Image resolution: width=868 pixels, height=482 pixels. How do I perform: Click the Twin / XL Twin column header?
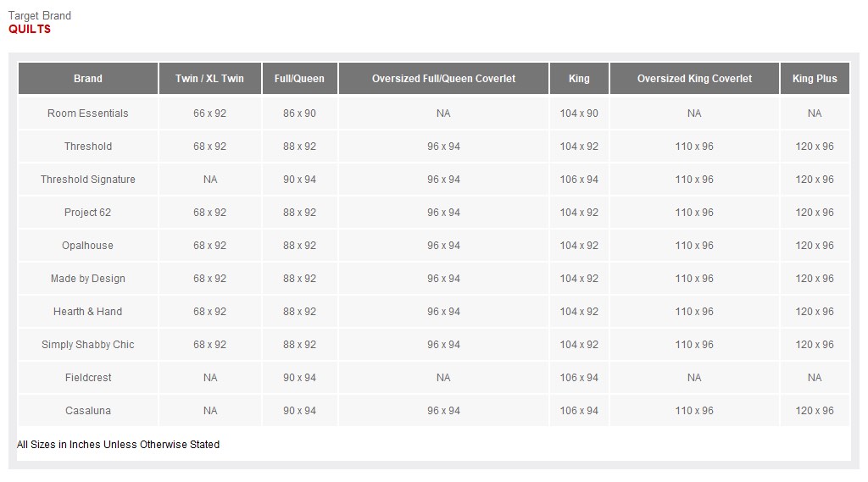click(210, 79)
